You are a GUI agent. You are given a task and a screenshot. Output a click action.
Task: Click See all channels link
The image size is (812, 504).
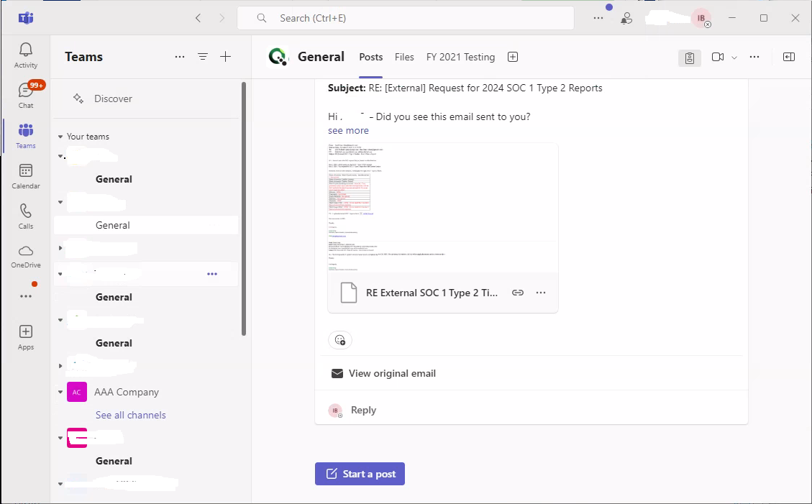(131, 415)
